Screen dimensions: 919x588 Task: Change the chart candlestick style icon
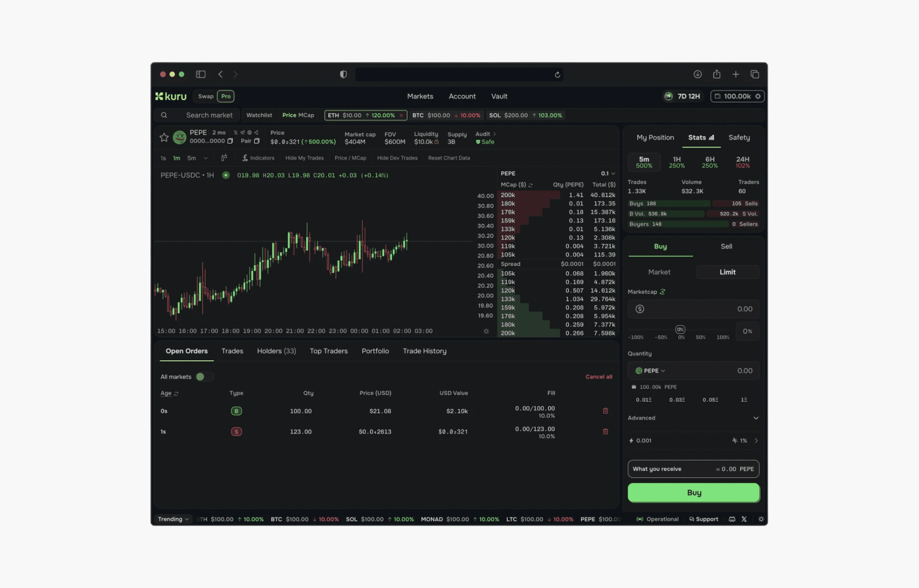click(x=224, y=158)
